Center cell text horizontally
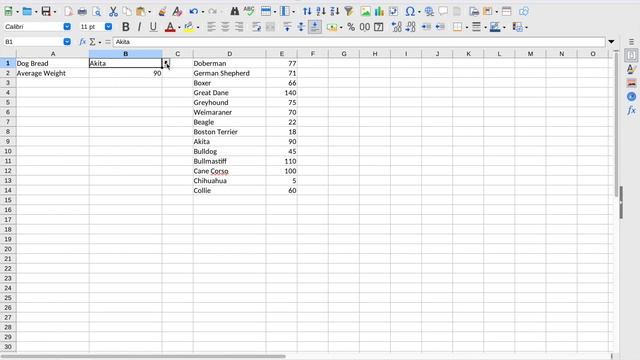The image size is (640, 360). pos(225,27)
